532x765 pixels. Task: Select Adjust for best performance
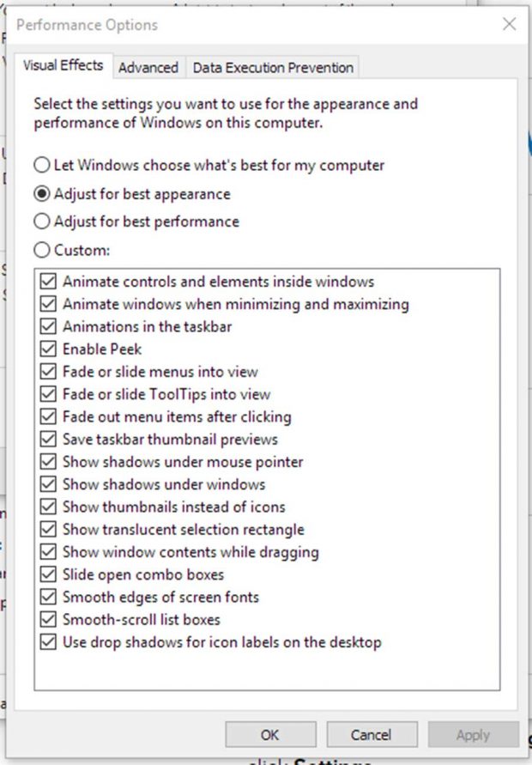pos(42,222)
